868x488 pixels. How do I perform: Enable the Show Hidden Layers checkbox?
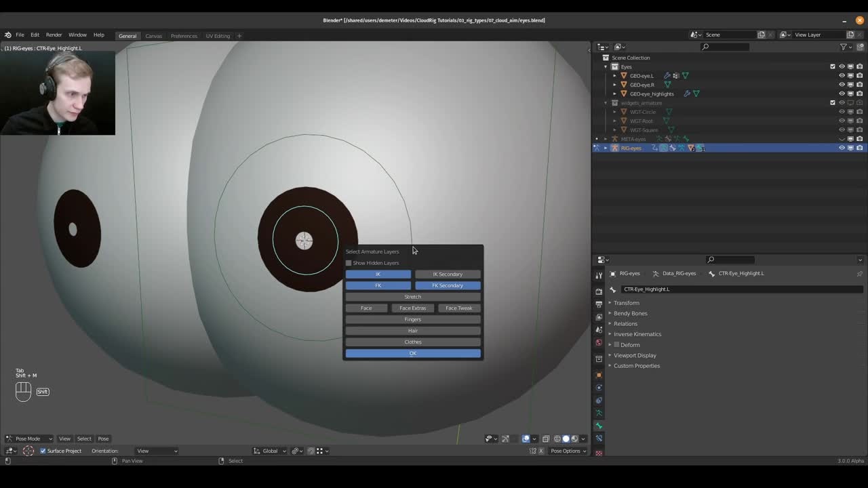349,263
